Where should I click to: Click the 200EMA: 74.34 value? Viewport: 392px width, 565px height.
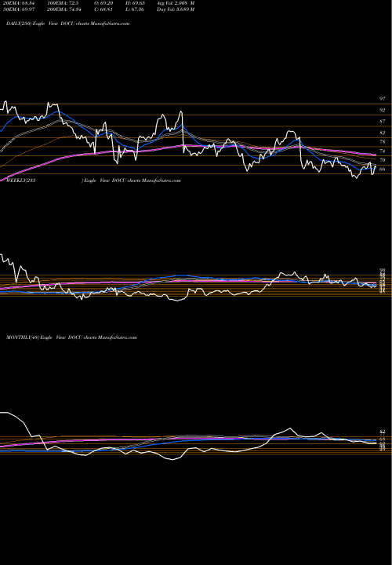pos(64,9)
